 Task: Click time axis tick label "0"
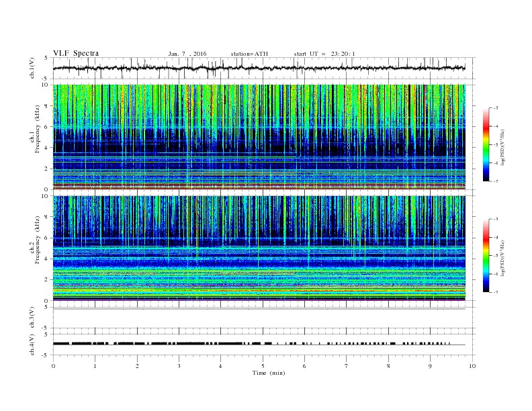53,366
